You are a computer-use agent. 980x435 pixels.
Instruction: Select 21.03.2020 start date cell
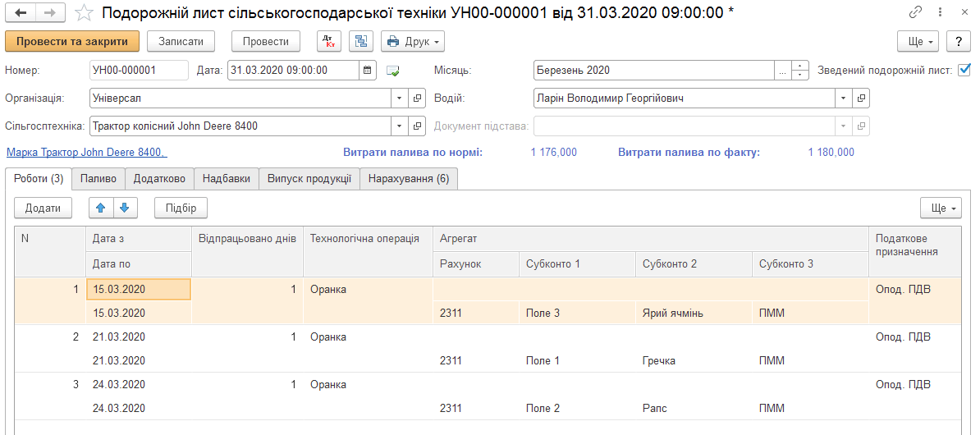(x=138, y=337)
